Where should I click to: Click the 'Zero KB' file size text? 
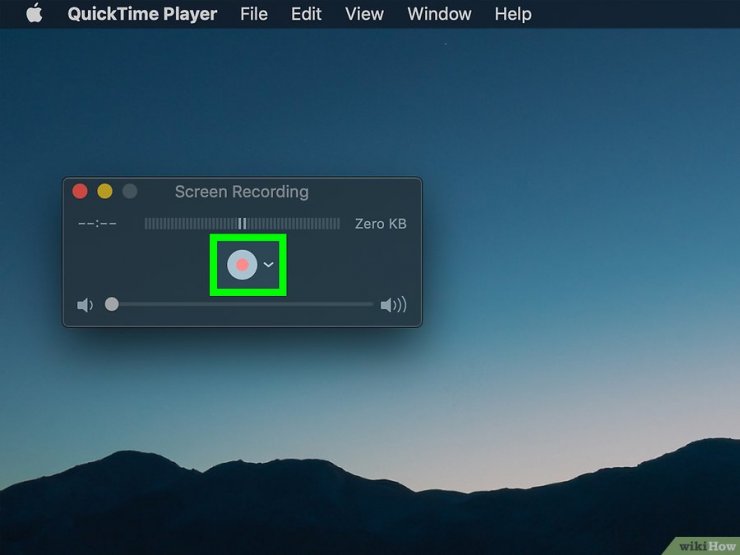click(x=380, y=224)
